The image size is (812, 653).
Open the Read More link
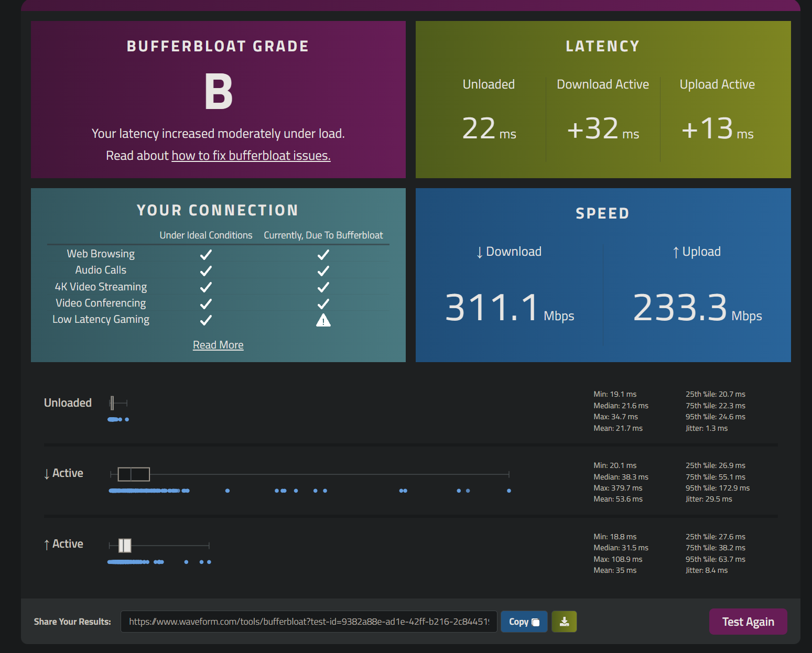[218, 345]
